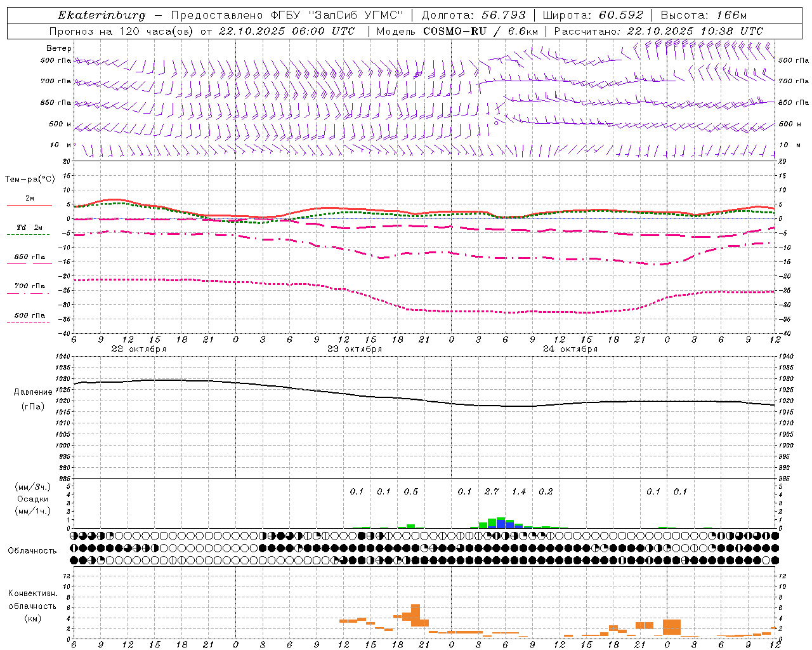Click the Ekaterinburg station title
The height and width of the screenshot is (650, 812).
(x=101, y=15)
